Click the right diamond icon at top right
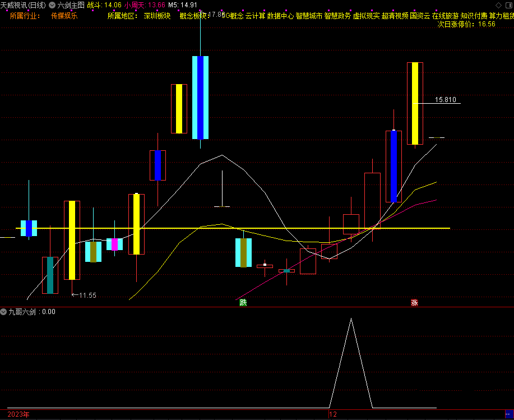Viewport: 514px width, 420px height. (x=507, y=4)
